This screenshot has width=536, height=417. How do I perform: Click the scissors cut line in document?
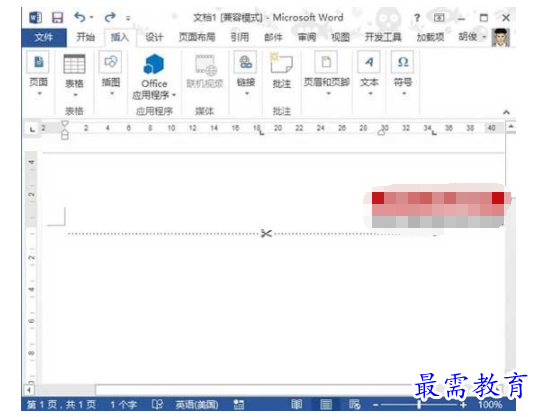click(266, 233)
